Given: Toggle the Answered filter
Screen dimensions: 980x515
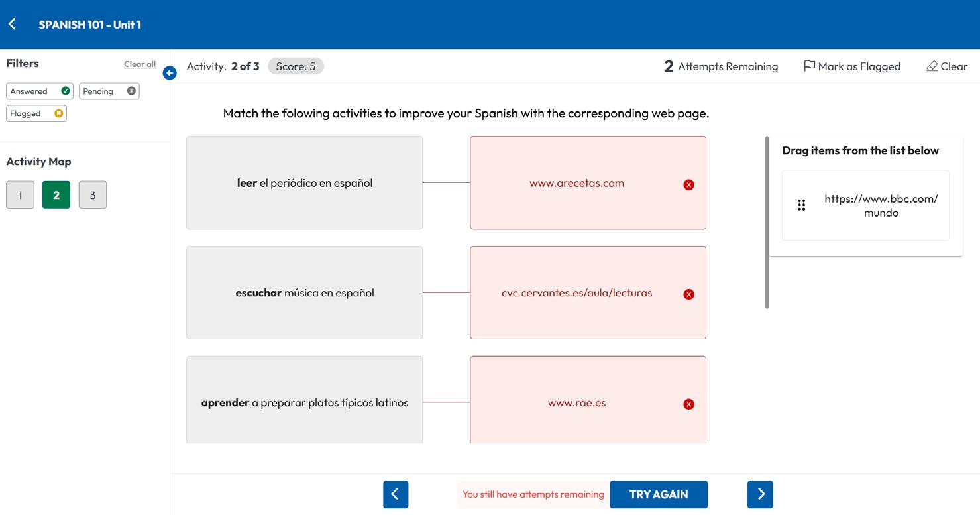Looking at the screenshot, I should (40, 91).
